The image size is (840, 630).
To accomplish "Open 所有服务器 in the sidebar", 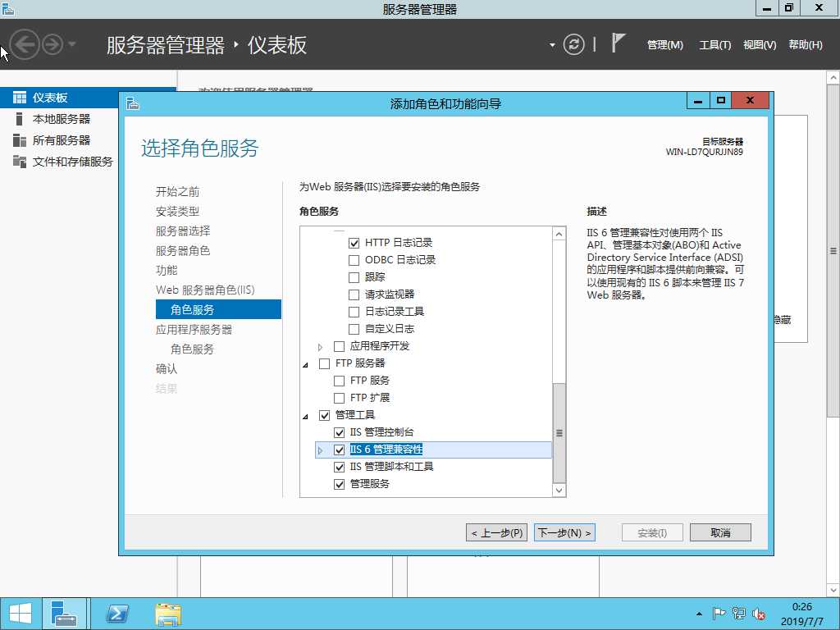I will tap(61, 140).
